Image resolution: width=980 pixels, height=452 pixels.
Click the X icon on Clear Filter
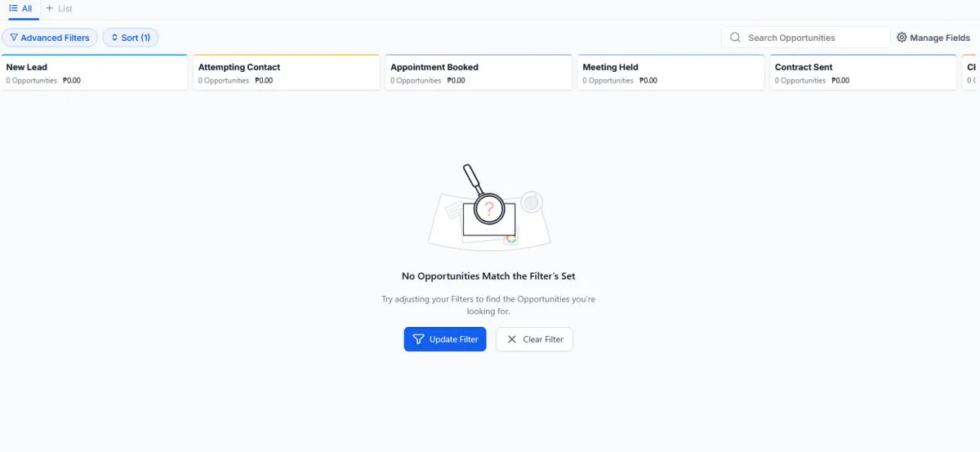coord(512,339)
